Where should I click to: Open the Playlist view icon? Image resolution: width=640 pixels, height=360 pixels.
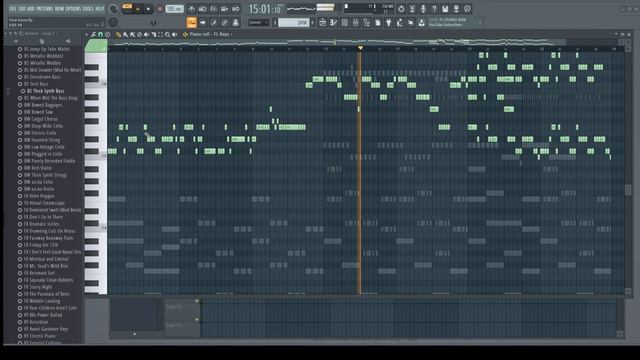click(x=322, y=22)
